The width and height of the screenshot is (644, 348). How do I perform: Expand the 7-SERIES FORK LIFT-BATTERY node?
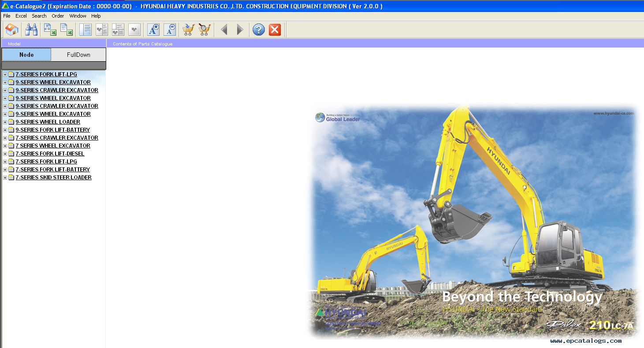5,170
